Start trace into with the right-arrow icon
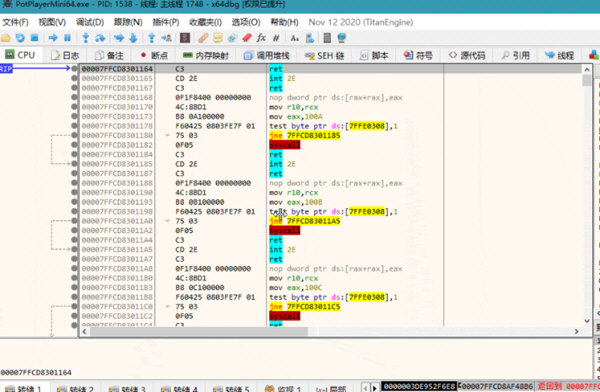Screen dimensions: 600x392 point(119,38)
